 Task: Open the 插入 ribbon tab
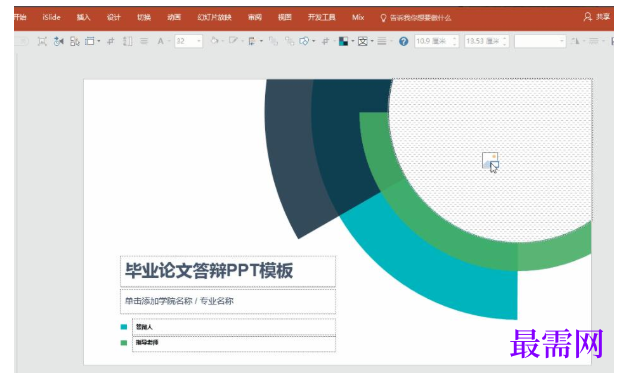coord(83,17)
